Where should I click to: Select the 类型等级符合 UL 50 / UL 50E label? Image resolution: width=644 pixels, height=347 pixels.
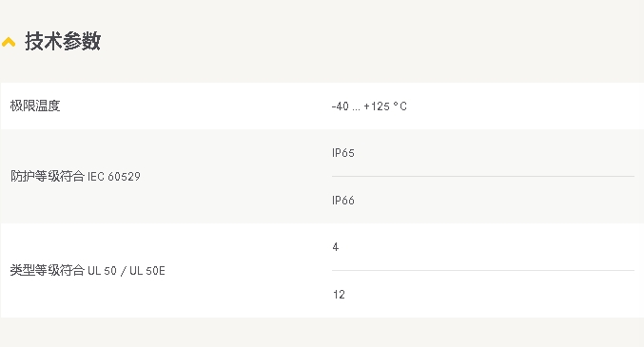[88, 270]
